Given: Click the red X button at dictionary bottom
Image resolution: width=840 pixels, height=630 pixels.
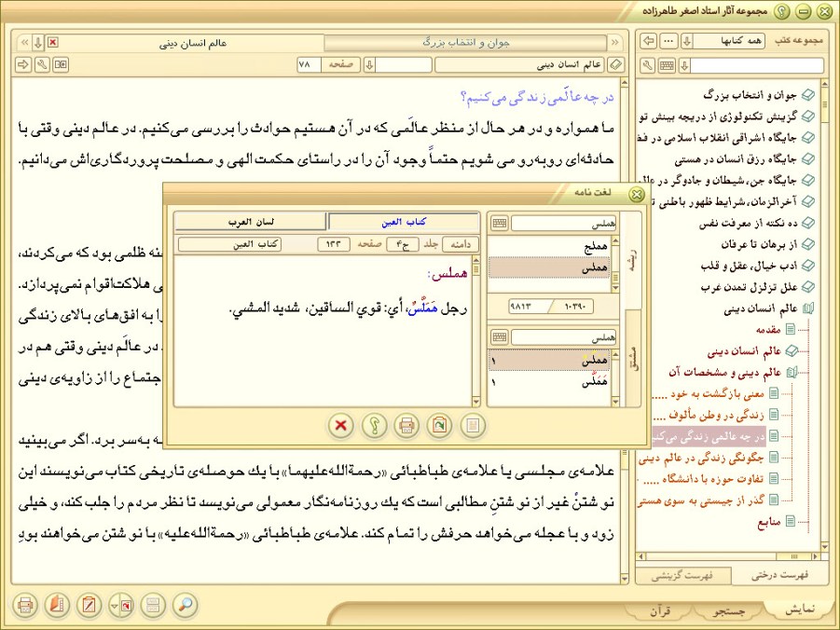Looking at the screenshot, I should [340, 425].
